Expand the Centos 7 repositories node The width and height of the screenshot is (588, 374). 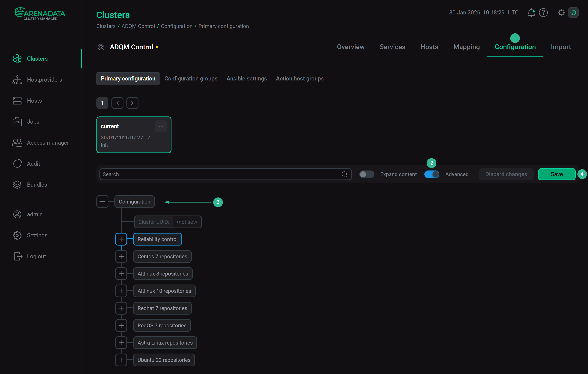(x=121, y=256)
